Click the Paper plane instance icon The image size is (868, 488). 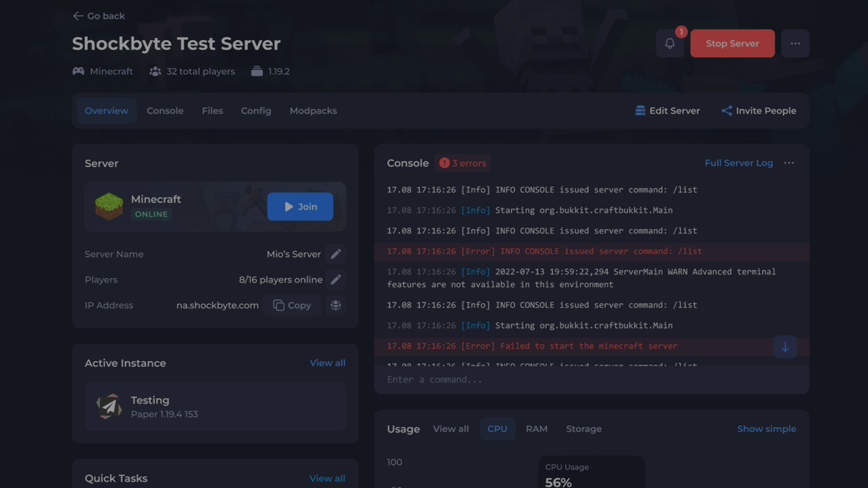point(109,407)
